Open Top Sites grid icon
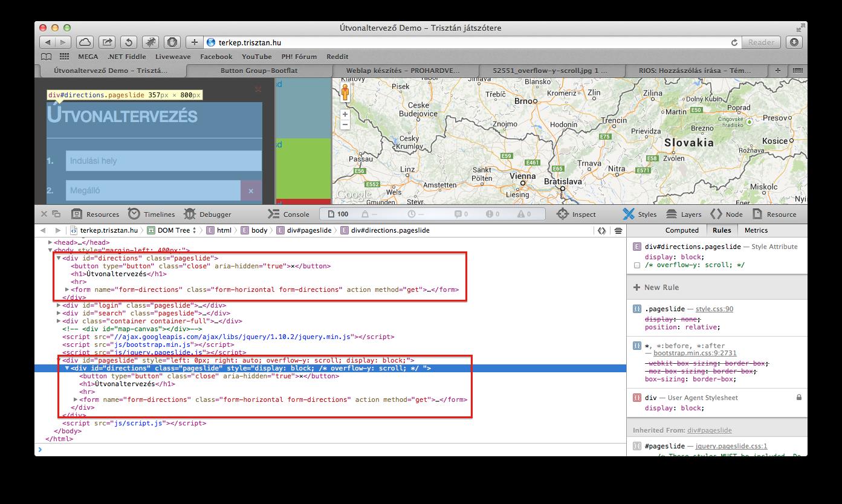The image size is (842, 504). click(63, 57)
